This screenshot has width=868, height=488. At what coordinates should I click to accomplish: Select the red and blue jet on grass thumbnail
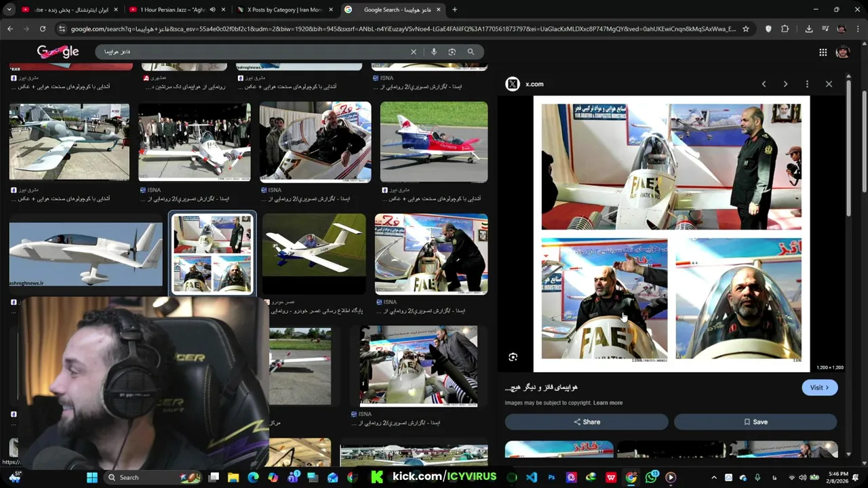434,142
